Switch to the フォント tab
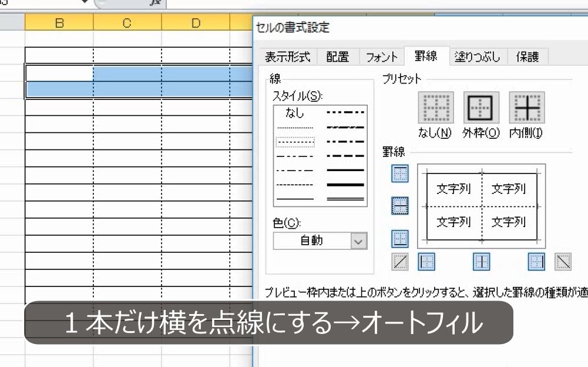This screenshot has width=588, height=367. tap(382, 57)
